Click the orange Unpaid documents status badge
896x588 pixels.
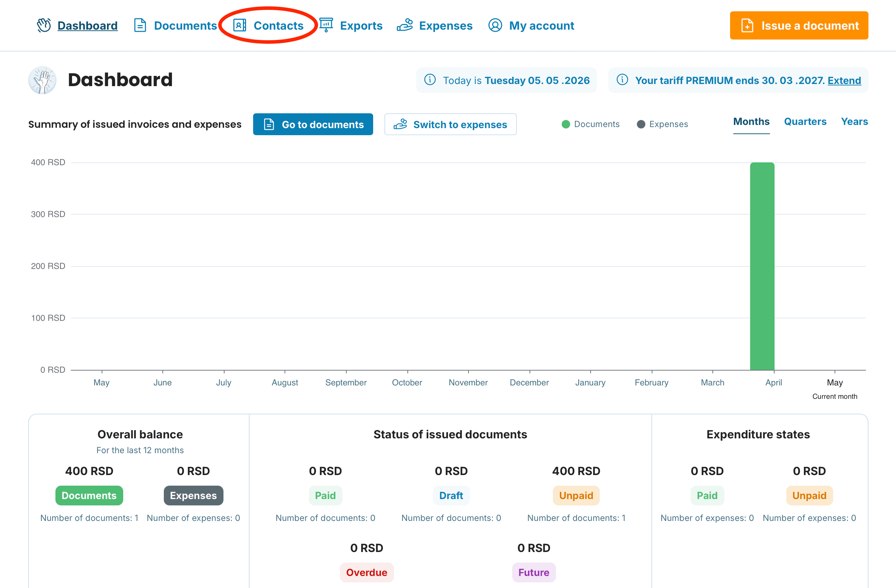click(x=576, y=496)
